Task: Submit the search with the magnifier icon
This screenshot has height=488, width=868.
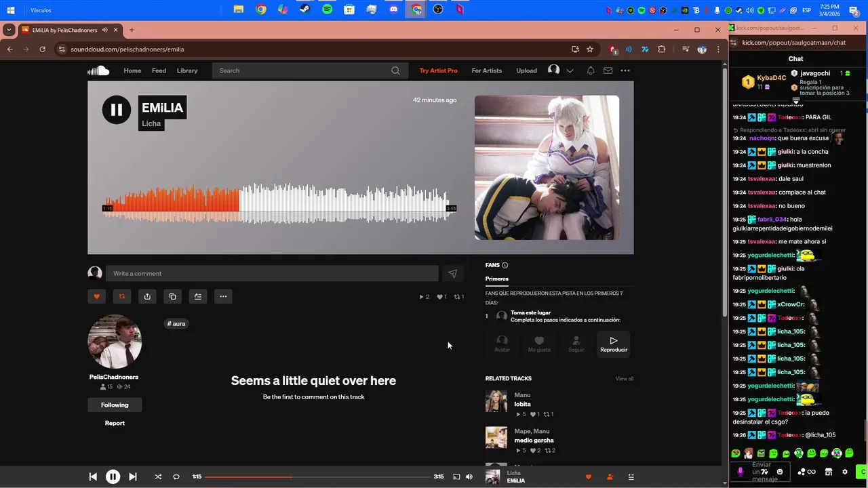Action: click(x=395, y=70)
